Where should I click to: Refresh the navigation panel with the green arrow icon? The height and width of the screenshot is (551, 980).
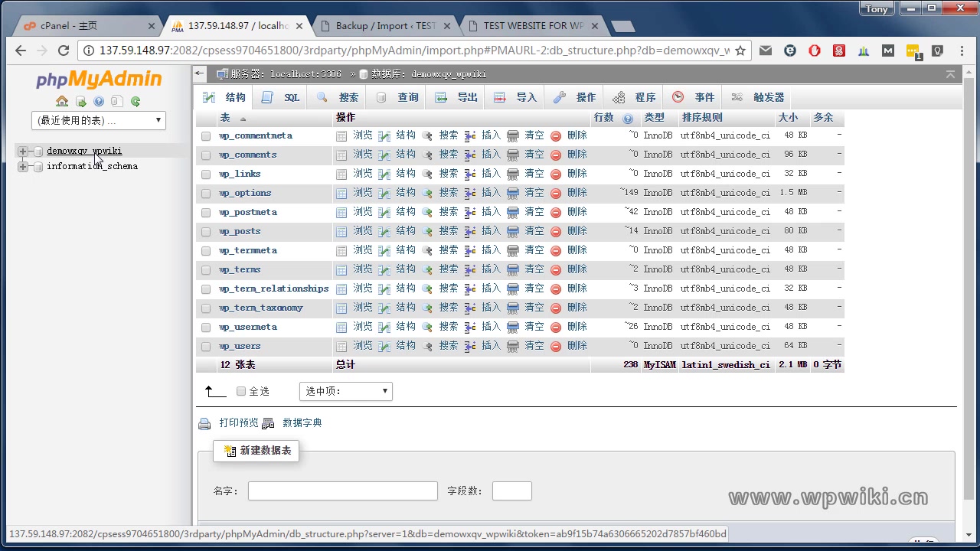coord(135,101)
